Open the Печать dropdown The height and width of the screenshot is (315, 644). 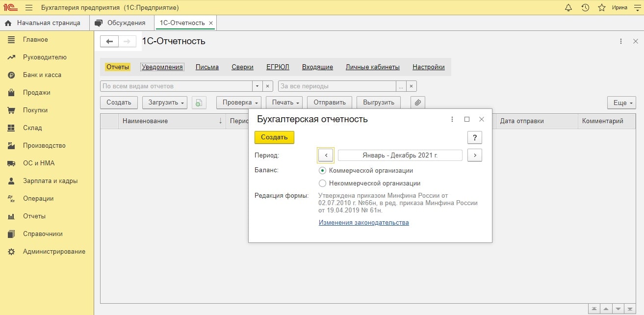point(284,103)
